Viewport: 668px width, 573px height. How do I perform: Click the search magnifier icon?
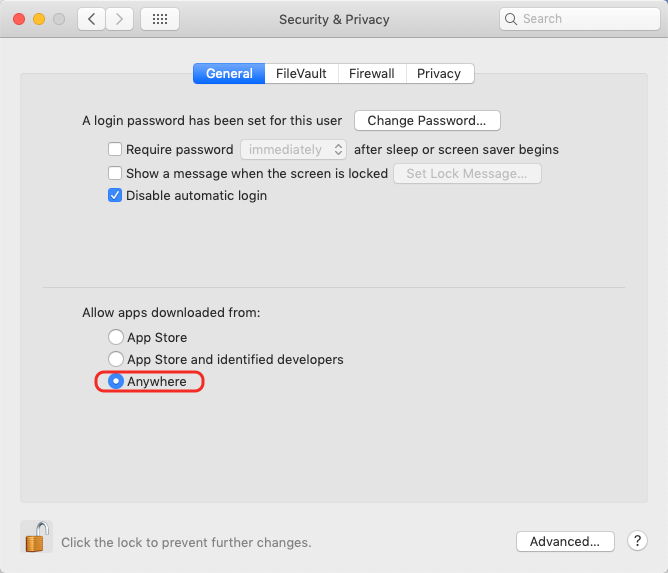point(512,19)
